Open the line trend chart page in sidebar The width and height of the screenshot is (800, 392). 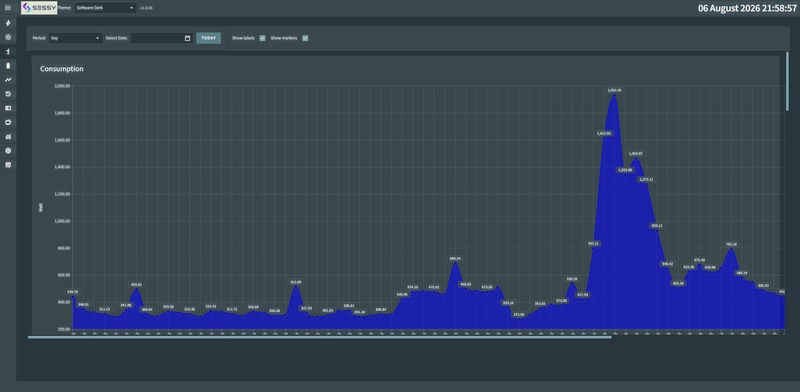[x=8, y=80]
